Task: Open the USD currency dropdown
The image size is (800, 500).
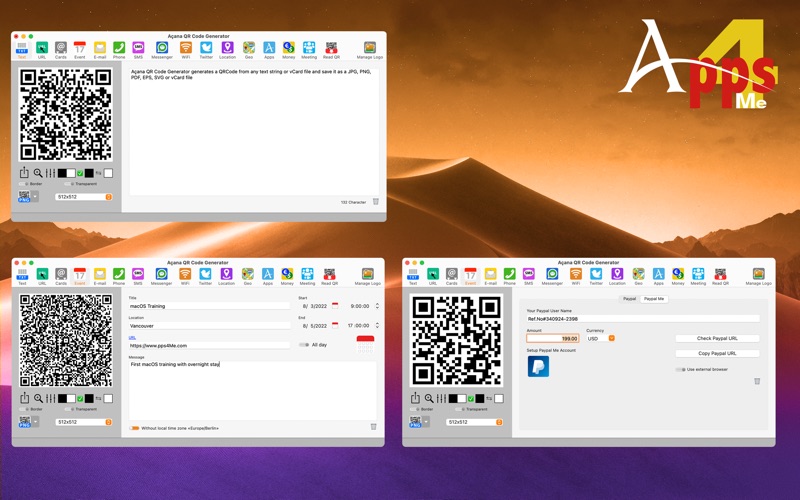Action: (x=601, y=338)
